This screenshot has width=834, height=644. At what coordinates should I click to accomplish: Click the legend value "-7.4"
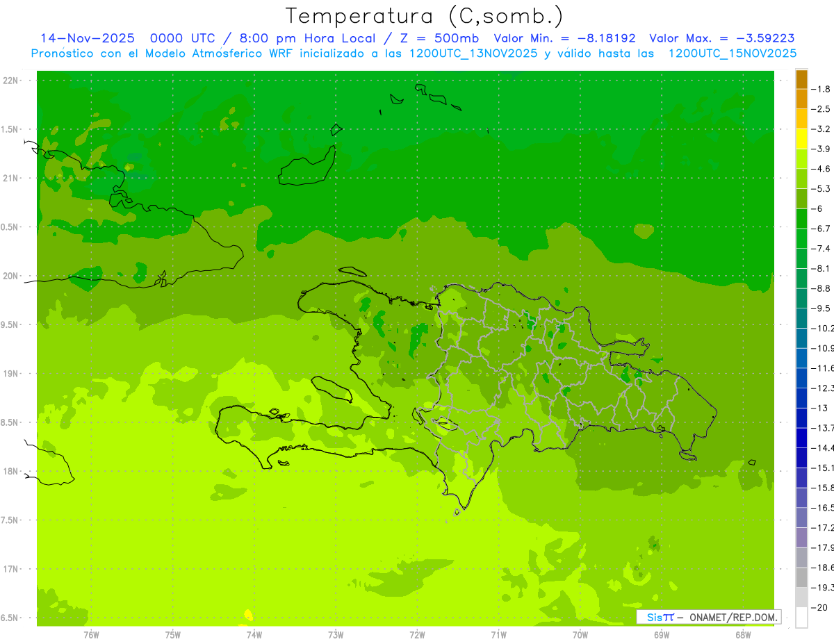821,249
